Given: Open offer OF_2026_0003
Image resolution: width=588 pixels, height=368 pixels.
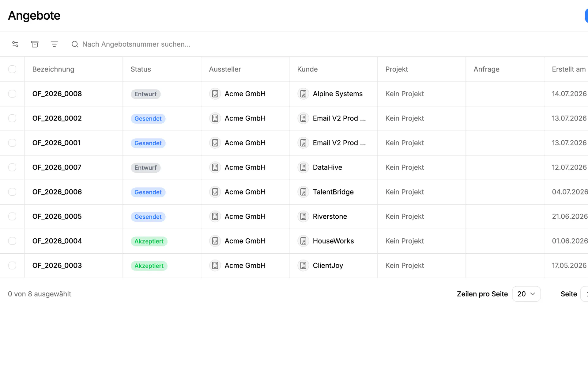Looking at the screenshot, I should pyautogui.click(x=57, y=266).
